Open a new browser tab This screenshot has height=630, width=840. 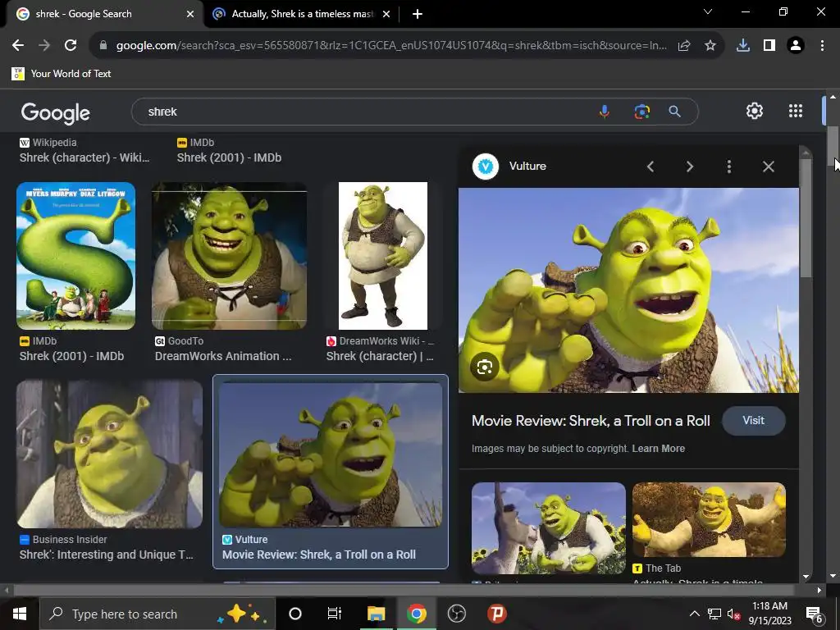(x=418, y=14)
